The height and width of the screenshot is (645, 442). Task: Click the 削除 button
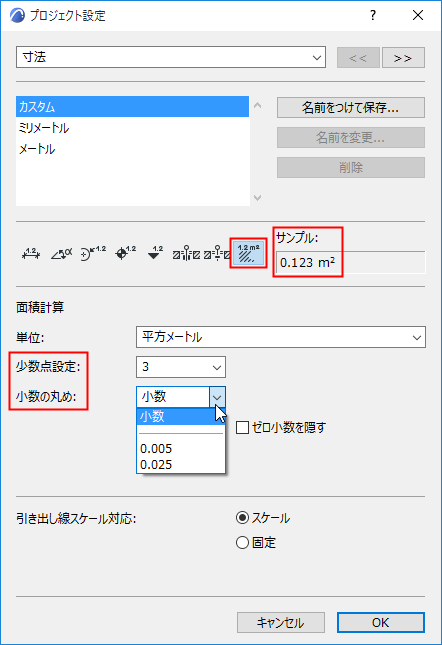click(x=351, y=167)
